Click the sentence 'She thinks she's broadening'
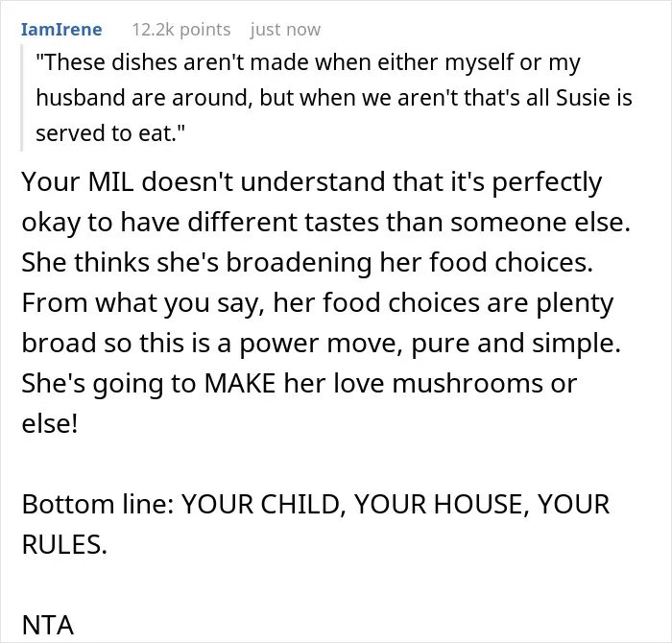Screen dimensions: 672x643 pyautogui.click(x=307, y=263)
